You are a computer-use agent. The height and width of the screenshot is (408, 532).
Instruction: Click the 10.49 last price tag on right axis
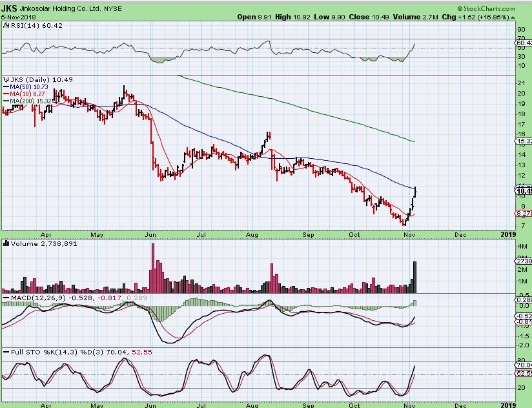(x=524, y=191)
